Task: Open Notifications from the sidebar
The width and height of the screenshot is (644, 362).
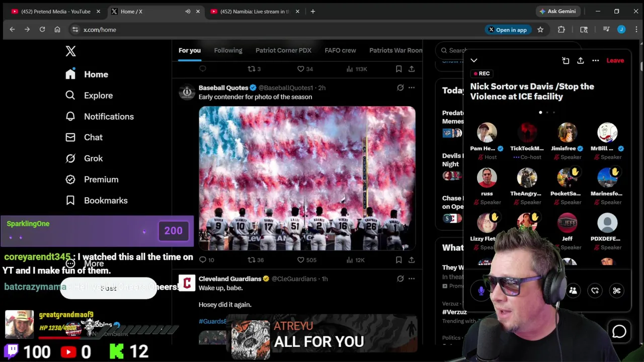Action: pyautogui.click(x=100, y=117)
